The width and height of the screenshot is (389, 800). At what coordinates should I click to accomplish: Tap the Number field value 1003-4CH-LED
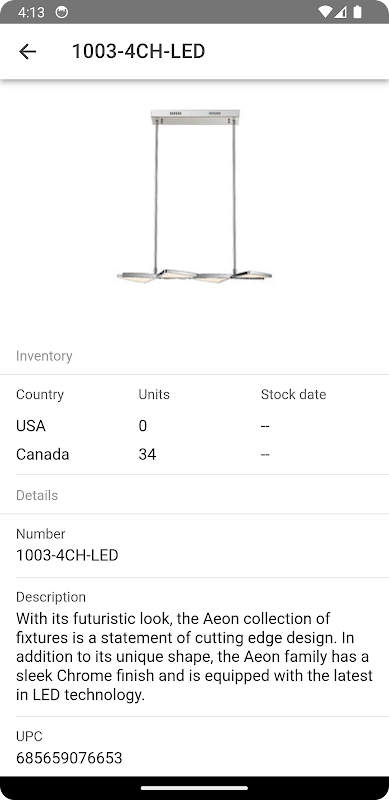pyautogui.click(x=67, y=555)
